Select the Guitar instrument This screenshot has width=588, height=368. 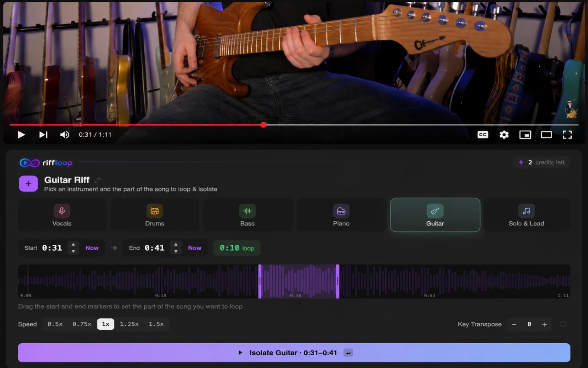coord(435,215)
